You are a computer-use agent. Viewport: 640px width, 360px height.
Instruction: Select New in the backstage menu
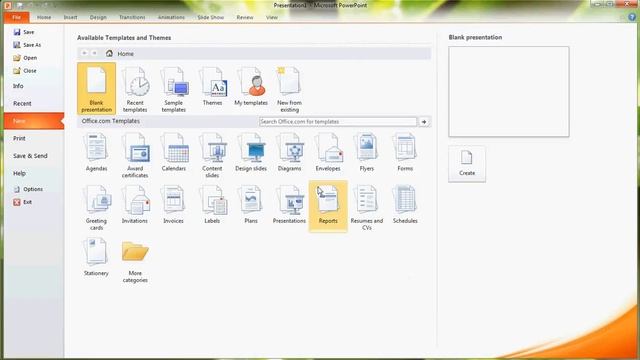(34, 121)
